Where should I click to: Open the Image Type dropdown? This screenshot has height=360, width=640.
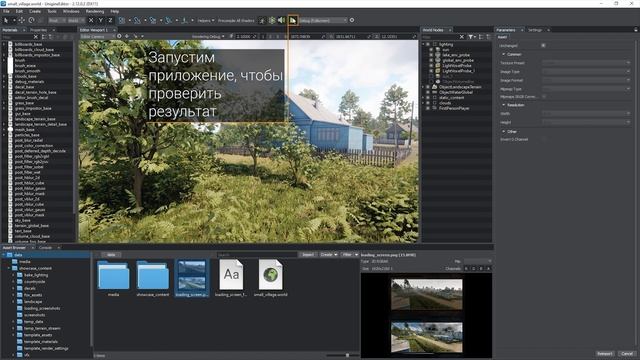586,71
